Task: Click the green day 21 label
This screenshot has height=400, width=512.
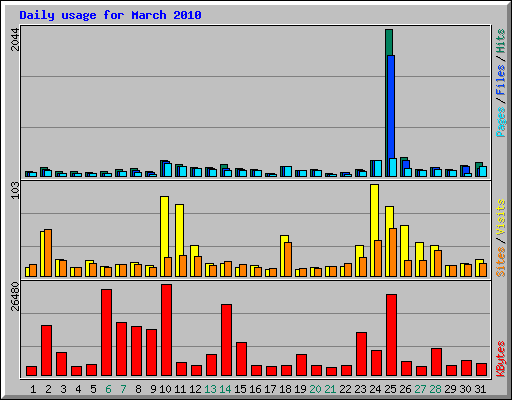Action: tap(330, 389)
